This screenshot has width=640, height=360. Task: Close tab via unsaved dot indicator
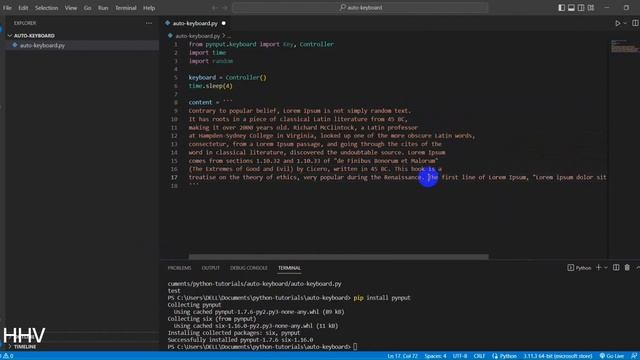click(224, 23)
